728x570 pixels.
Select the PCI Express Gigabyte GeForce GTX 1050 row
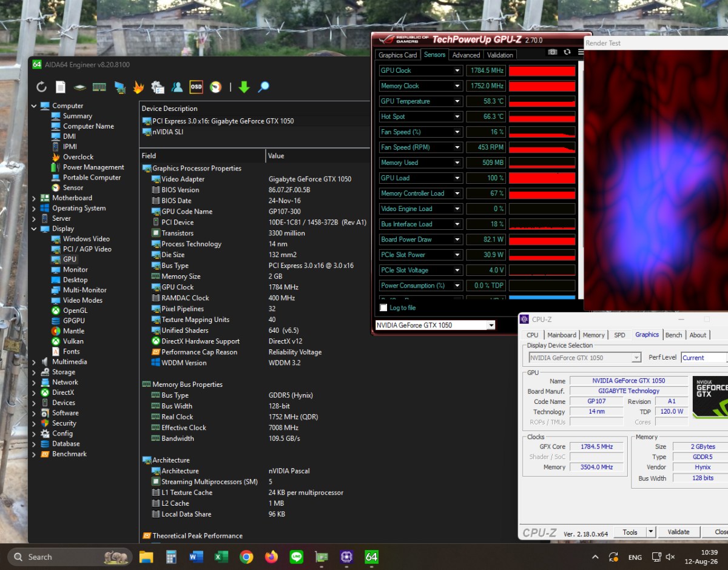[255, 121]
